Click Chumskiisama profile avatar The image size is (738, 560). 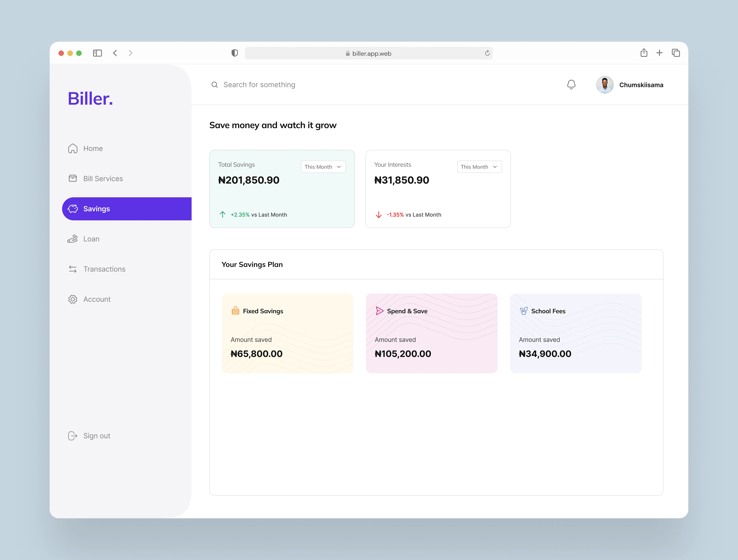pyautogui.click(x=605, y=85)
